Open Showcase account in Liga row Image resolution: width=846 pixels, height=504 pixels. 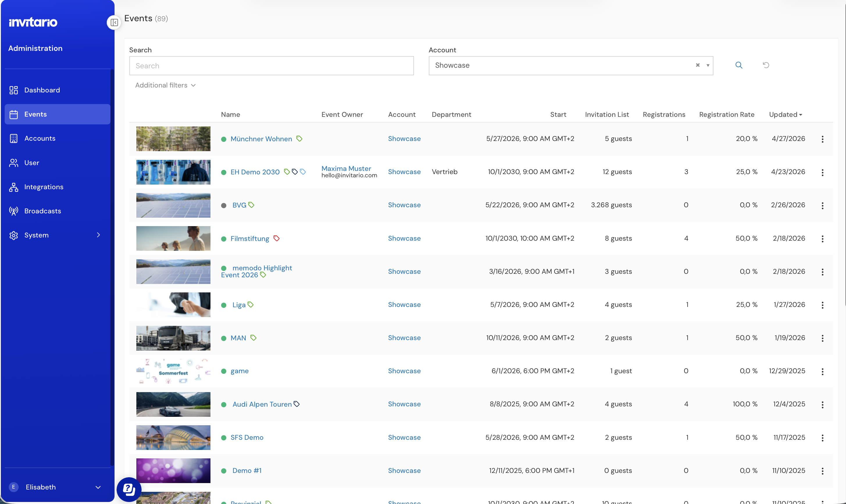404,305
